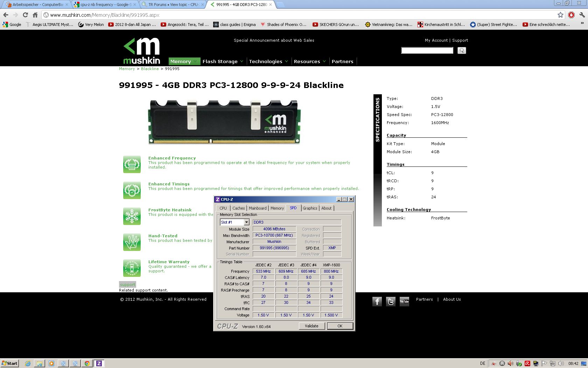Open the Shades of Phoenix bookmark
Viewport: 588px width, 368px height.
click(x=283, y=25)
